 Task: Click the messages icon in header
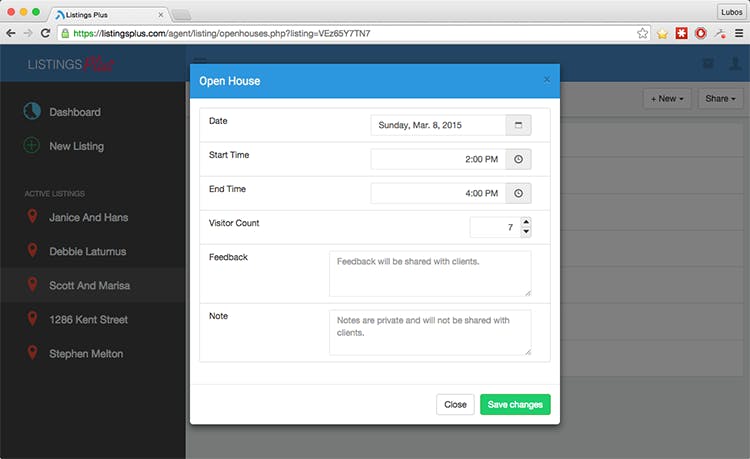tap(708, 64)
